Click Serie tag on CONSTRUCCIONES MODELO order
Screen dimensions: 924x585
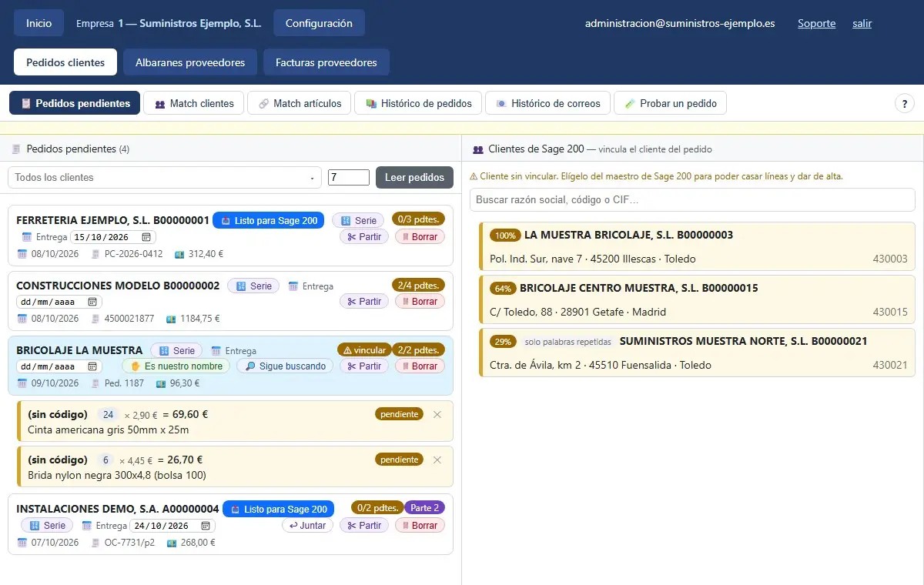click(x=253, y=286)
